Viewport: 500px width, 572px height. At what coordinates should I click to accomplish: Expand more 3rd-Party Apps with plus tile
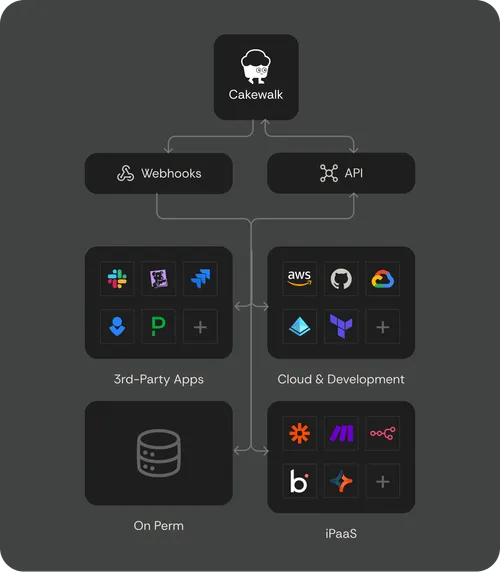[200, 326]
